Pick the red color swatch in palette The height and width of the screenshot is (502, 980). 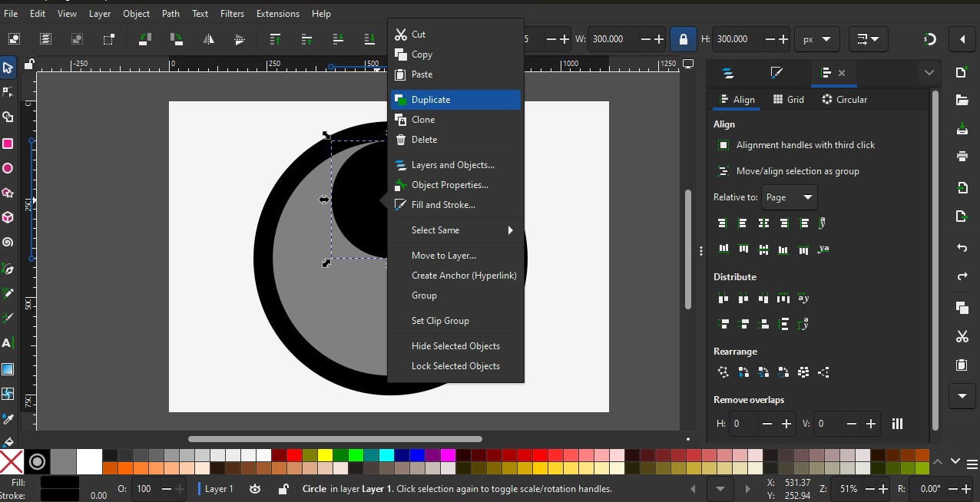pos(294,455)
